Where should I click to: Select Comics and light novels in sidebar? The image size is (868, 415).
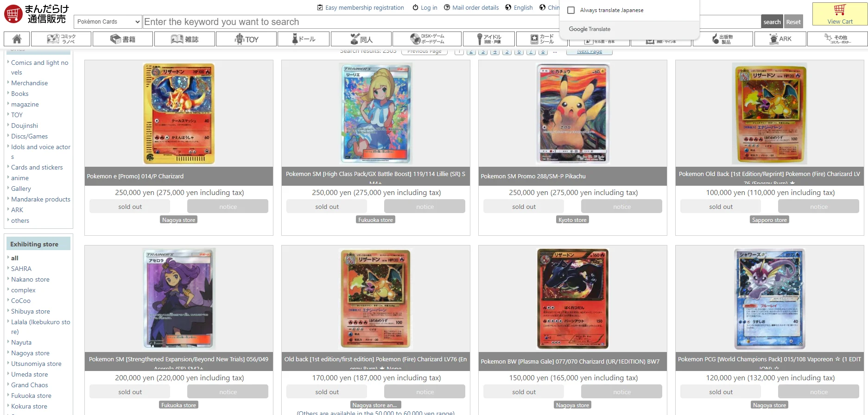click(40, 68)
